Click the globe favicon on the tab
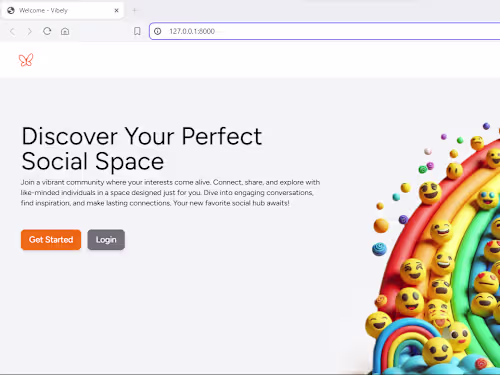 [11, 11]
